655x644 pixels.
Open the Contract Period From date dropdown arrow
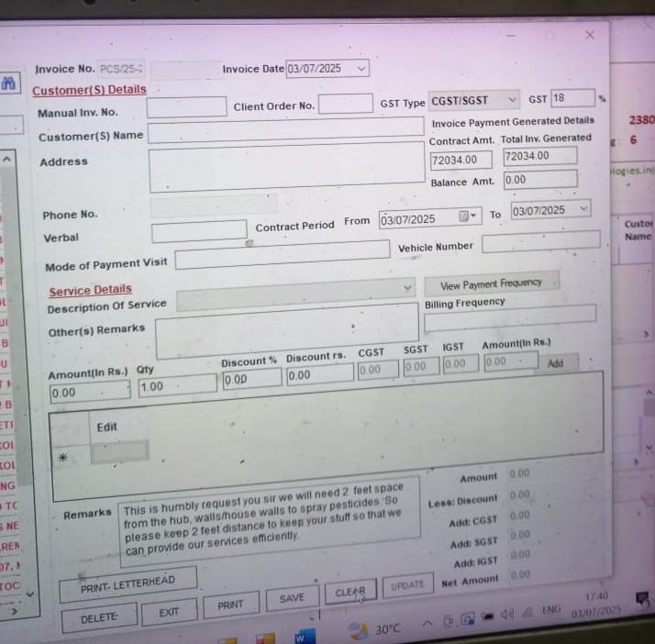[473, 216]
